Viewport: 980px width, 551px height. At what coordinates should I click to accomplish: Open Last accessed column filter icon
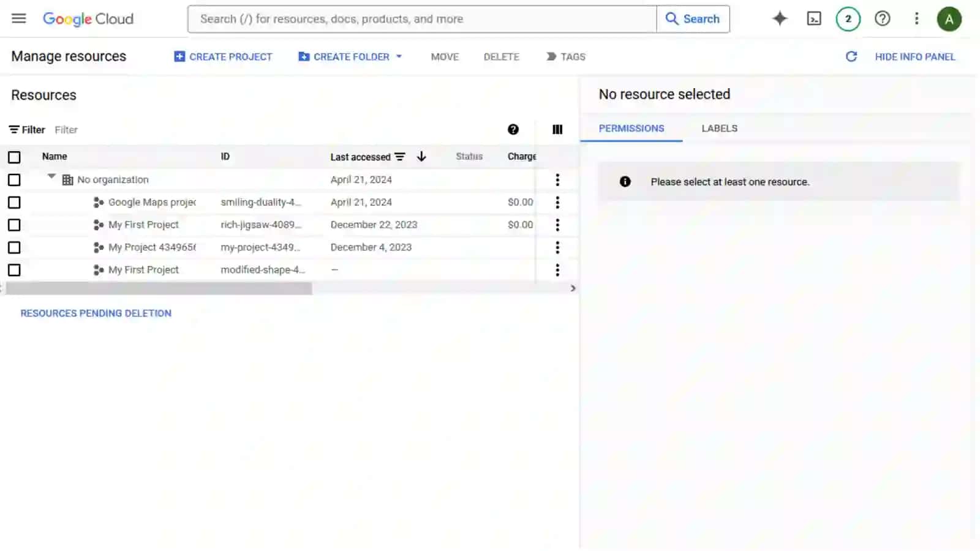coord(400,157)
